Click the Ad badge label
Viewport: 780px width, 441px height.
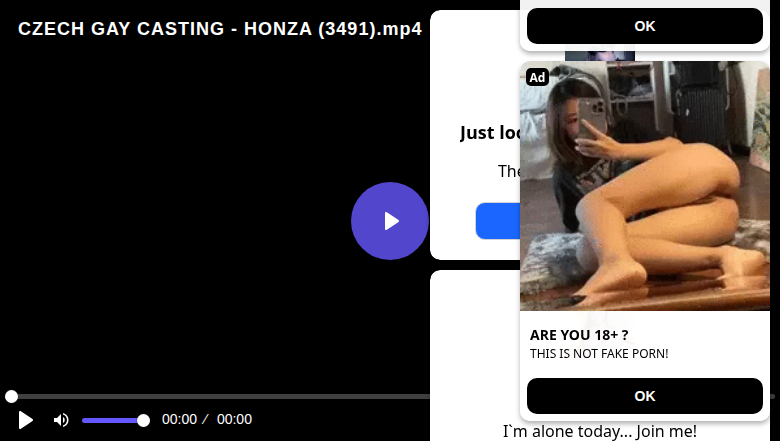537,77
